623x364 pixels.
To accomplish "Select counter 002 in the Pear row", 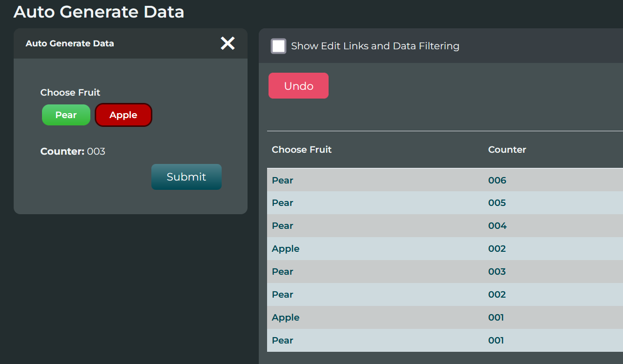I will pyautogui.click(x=497, y=295).
